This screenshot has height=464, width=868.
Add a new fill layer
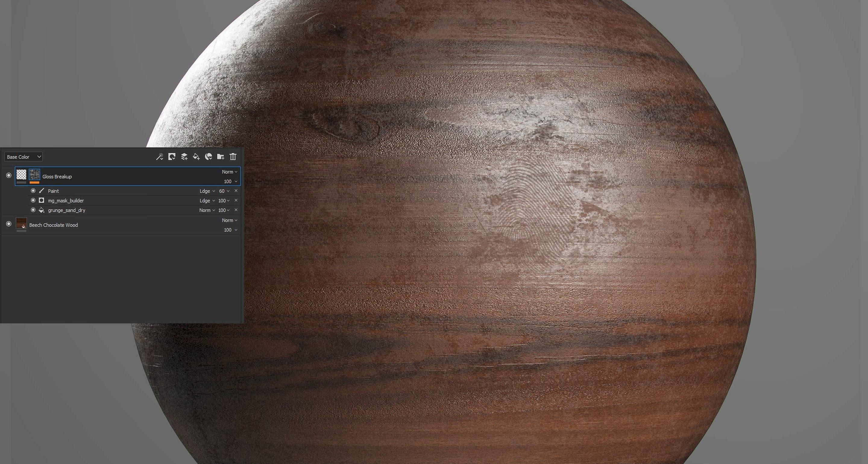pyautogui.click(x=196, y=157)
